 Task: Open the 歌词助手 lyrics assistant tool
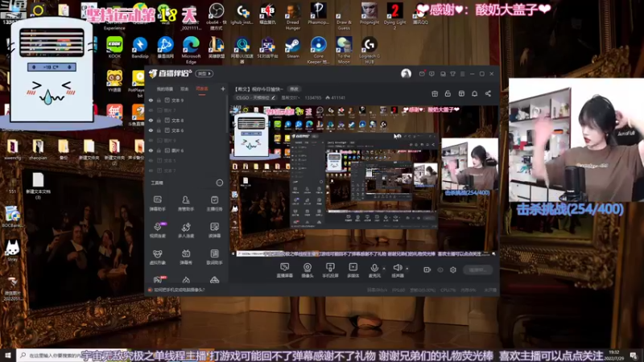coord(214,257)
